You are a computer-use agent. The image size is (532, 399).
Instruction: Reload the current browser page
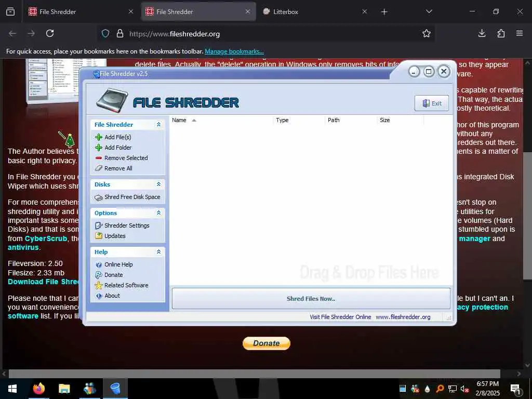click(50, 33)
